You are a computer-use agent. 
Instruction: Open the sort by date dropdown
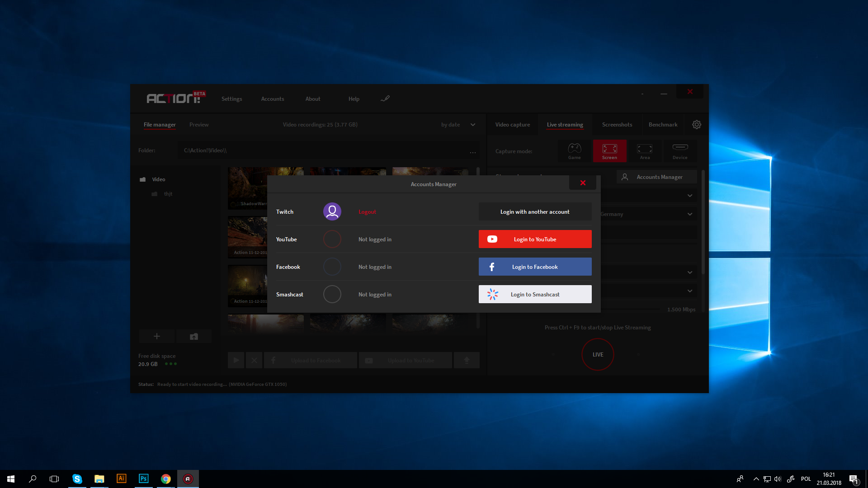[458, 125]
